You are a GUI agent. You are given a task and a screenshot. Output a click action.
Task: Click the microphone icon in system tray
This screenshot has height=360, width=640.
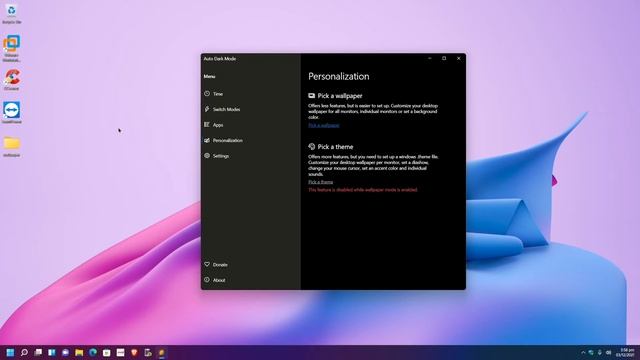click(600, 352)
